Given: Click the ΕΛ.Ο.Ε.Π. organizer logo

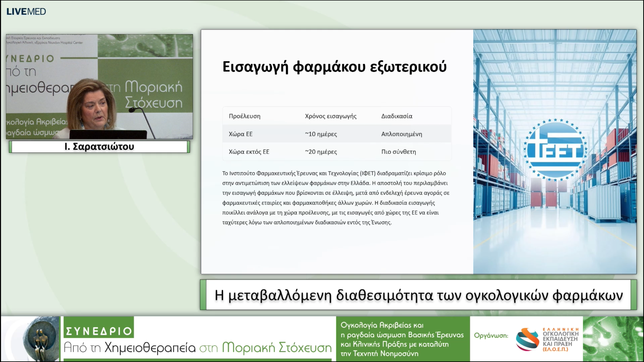Looking at the screenshot, I should [x=547, y=339].
